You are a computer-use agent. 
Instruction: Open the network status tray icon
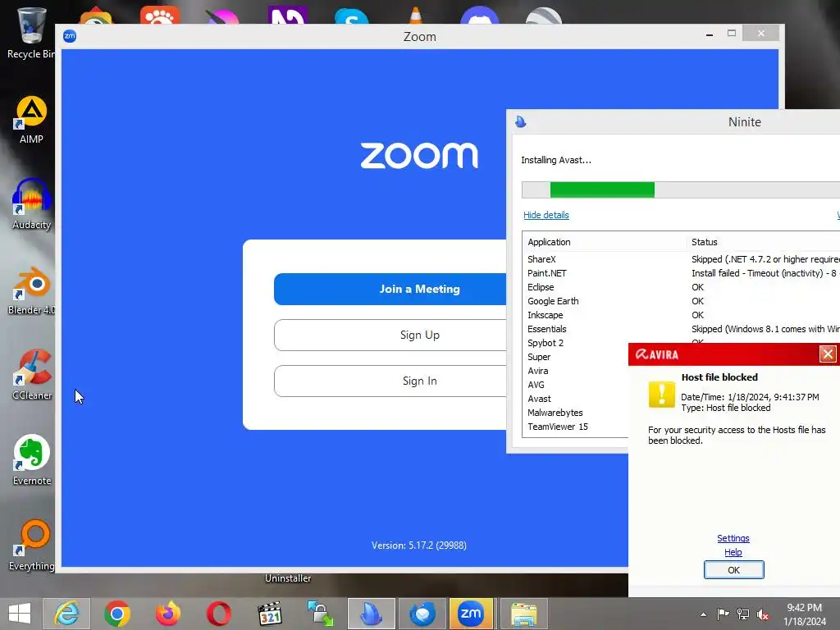[x=743, y=614]
